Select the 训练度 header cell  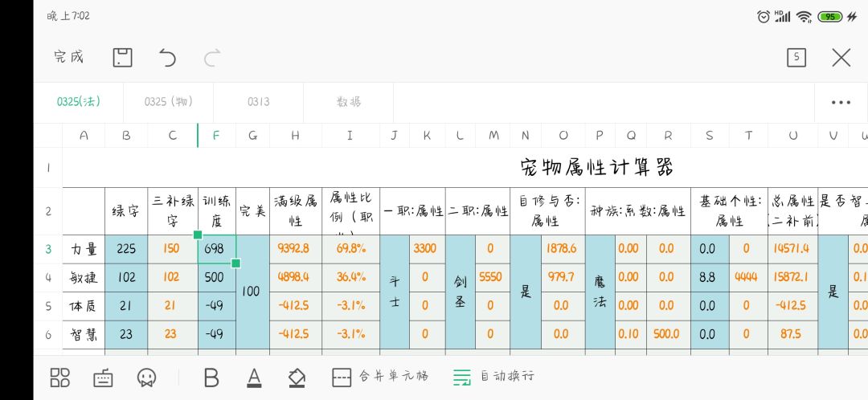(x=216, y=210)
